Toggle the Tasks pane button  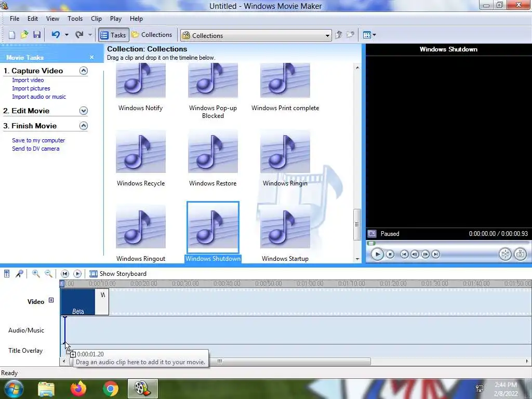coord(114,35)
